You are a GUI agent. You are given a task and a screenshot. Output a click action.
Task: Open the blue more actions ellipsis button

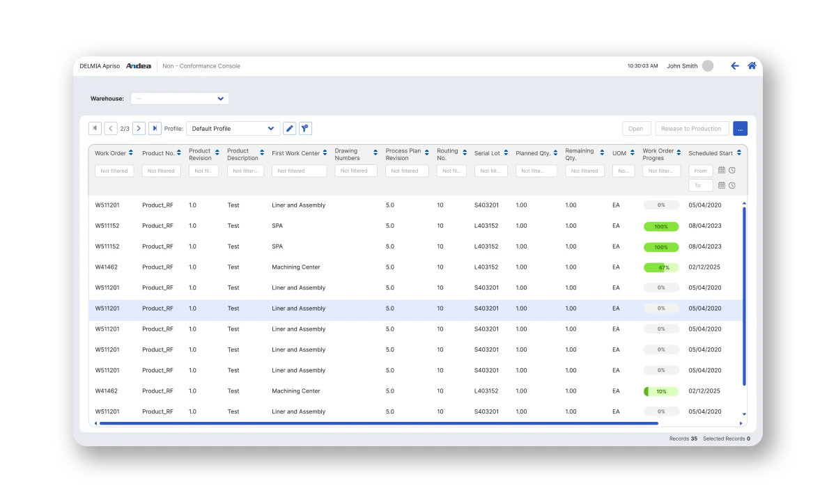point(740,129)
